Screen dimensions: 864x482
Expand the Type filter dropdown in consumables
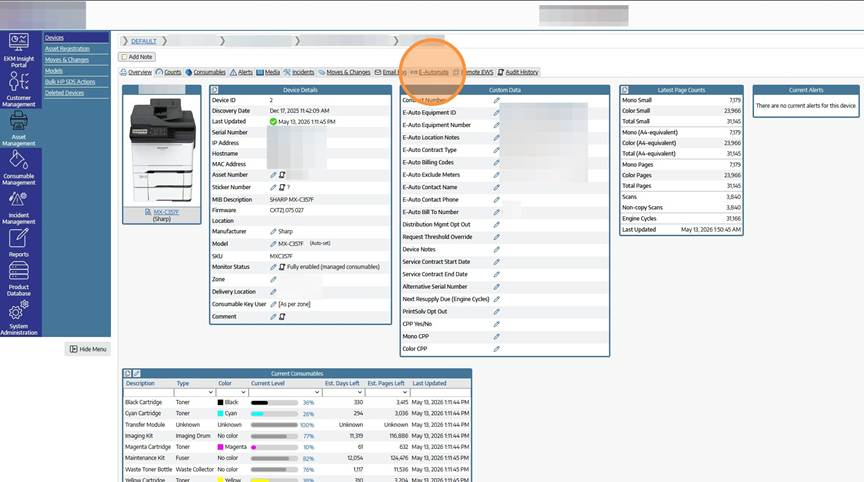pos(195,392)
